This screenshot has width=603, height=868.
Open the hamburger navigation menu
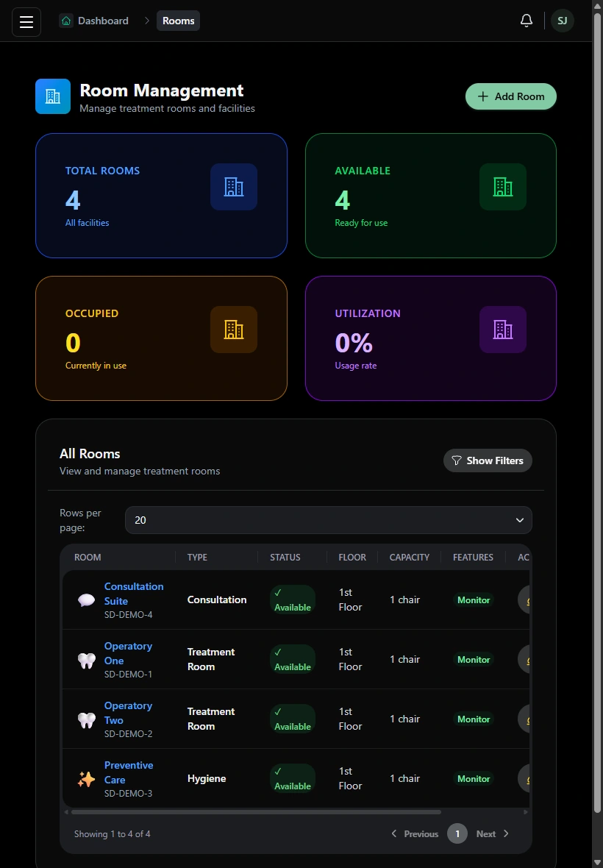pyautogui.click(x=26, y=21)
